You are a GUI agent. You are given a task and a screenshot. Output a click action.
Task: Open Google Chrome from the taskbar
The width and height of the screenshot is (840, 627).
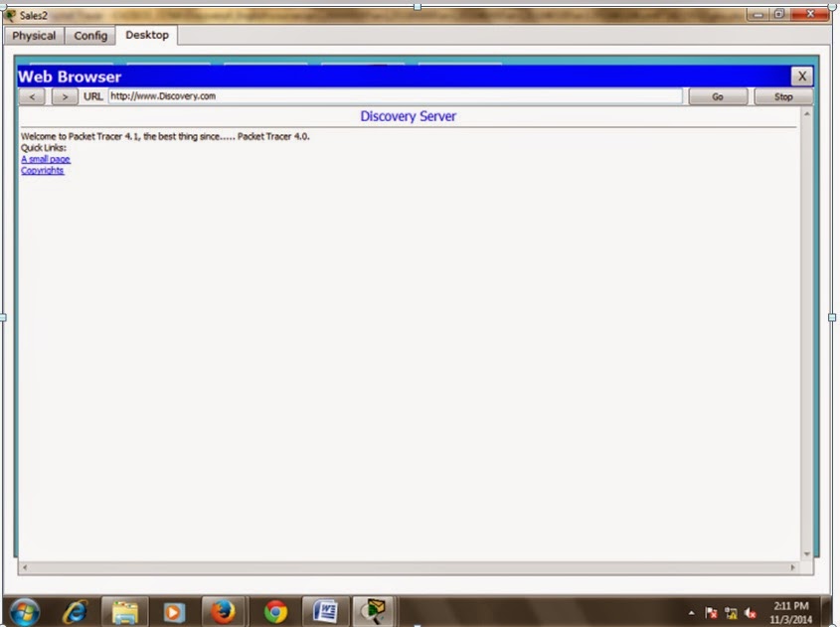[275, 611]
